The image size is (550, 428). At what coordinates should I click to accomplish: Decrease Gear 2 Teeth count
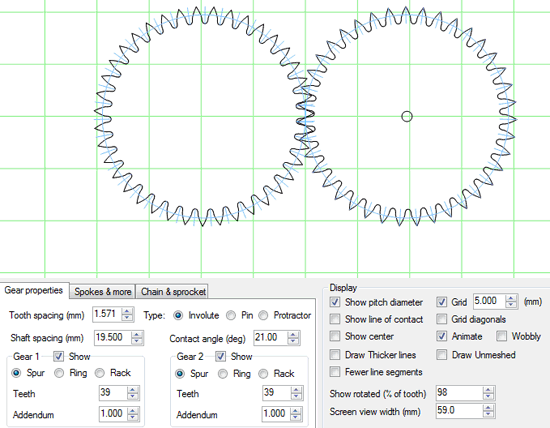click(x=296, y=396)
